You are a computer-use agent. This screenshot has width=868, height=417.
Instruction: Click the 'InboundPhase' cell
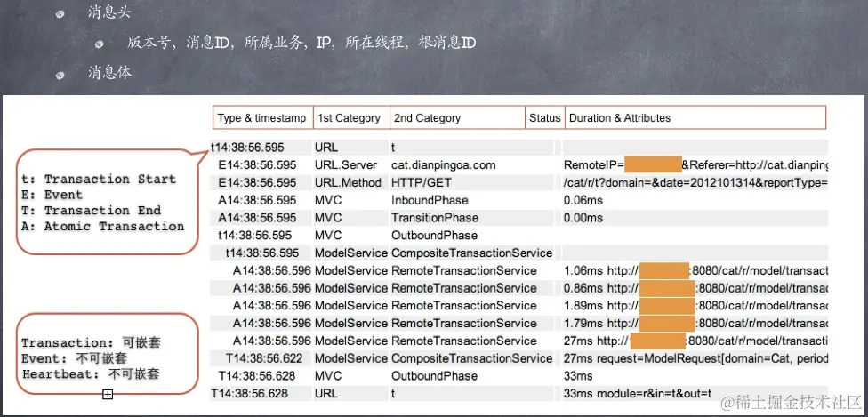(x=430, y=200)
